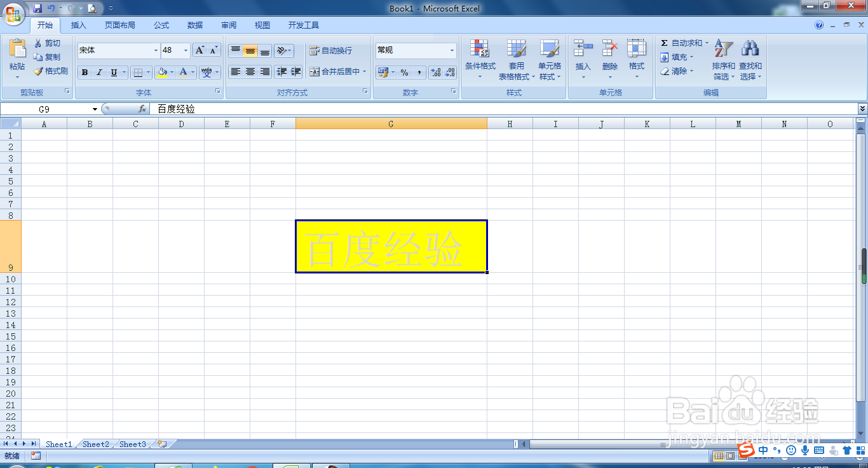
Task: Apply font color with the A button
Action: pyautogui.click(x=183, y=72)
